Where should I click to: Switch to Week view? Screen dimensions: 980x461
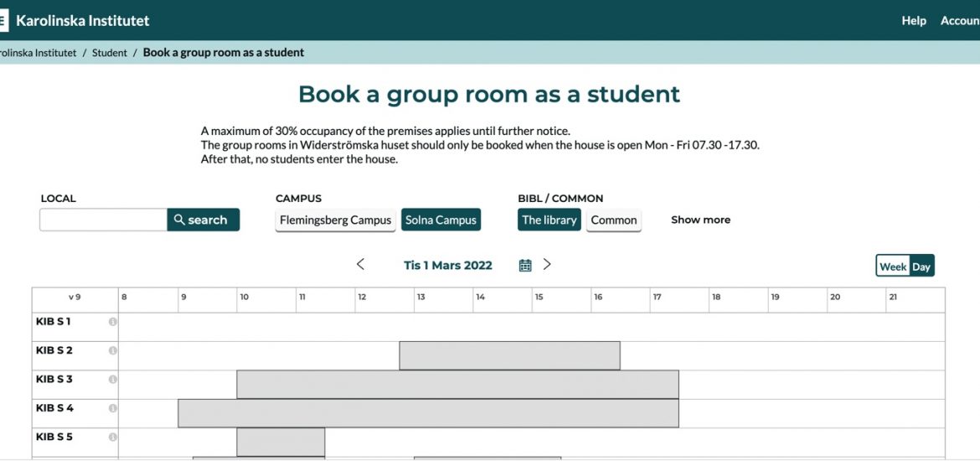coord(893,267)
